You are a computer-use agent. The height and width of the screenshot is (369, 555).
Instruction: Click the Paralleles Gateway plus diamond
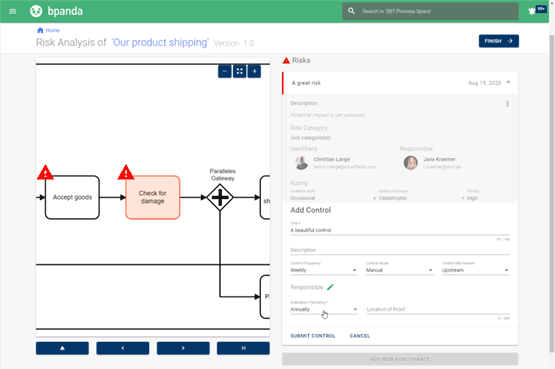(x=220, y=197)
